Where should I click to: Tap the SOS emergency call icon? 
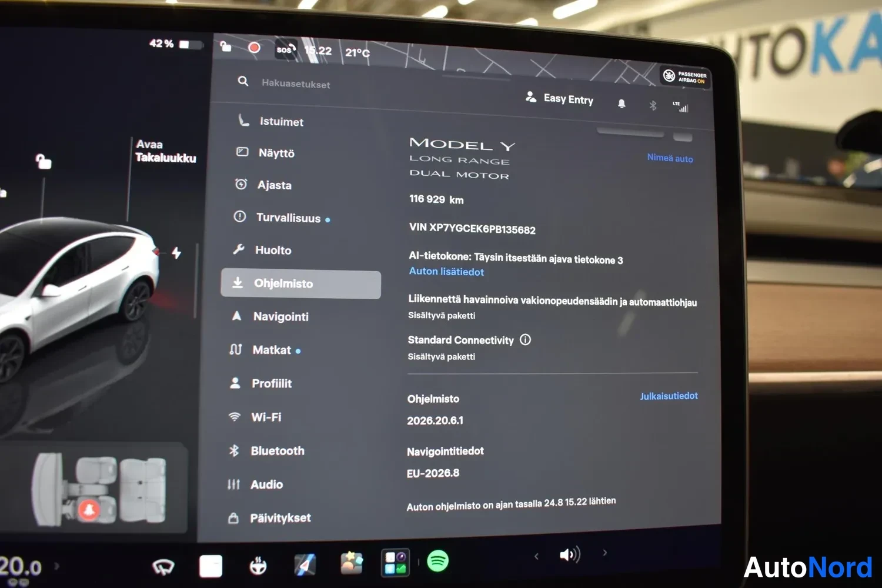(286, 49)
